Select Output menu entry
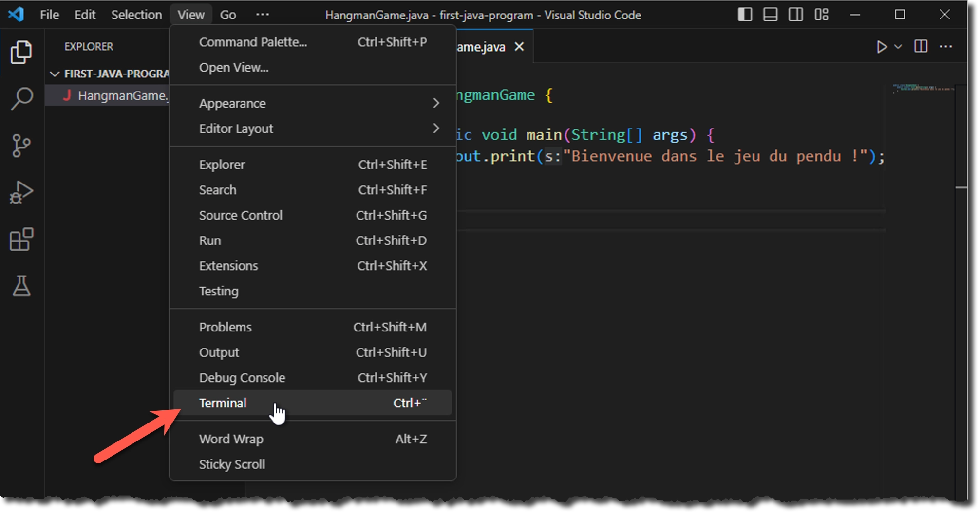 [x=313, y=352]
